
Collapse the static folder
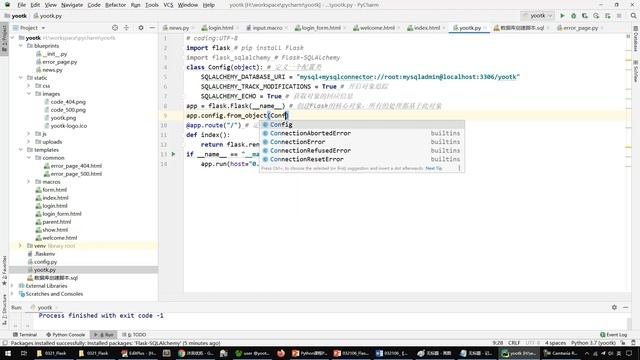pyautogui.click(x=21, y=78)
